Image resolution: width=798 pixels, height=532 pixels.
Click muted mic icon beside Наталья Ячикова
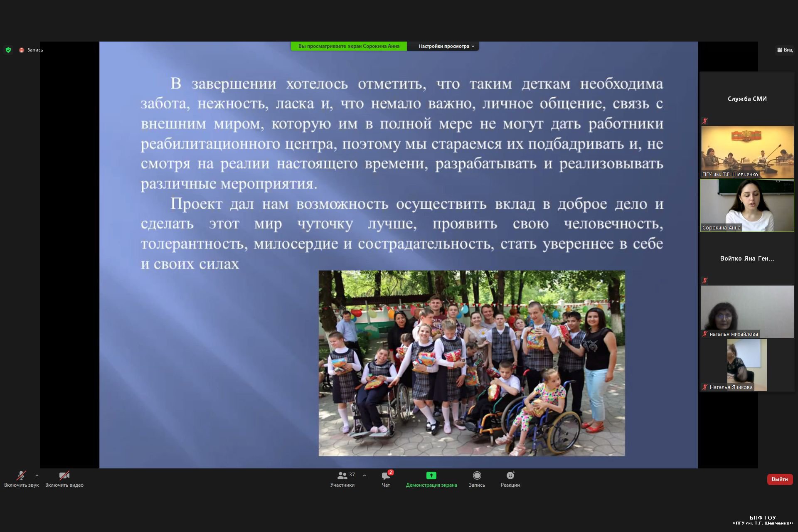(x=705, y=387)
